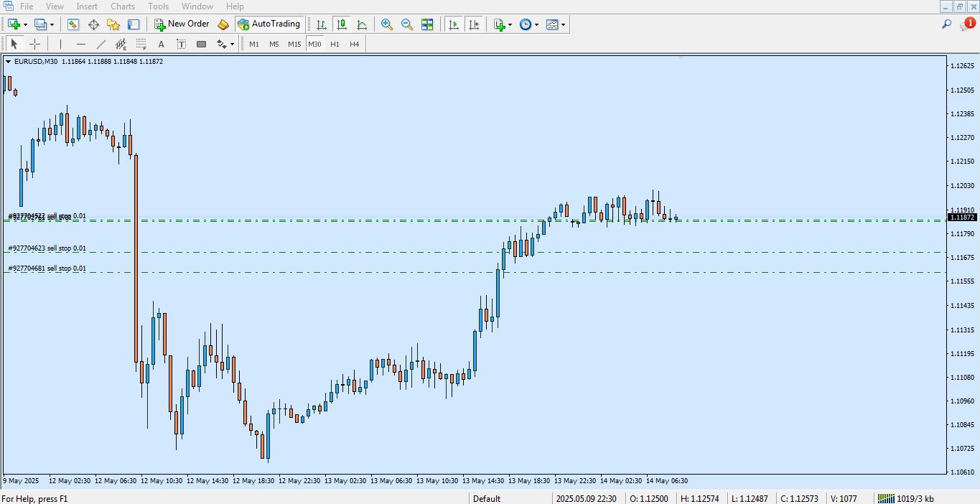Switch to H1 timeframe

coord(335,44)
